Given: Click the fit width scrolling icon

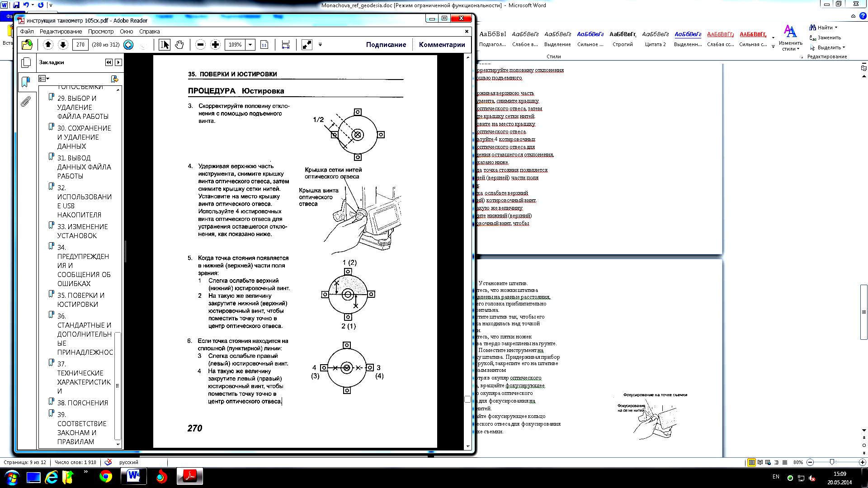Looking at the screenshot, I should [x=285, y=44].
